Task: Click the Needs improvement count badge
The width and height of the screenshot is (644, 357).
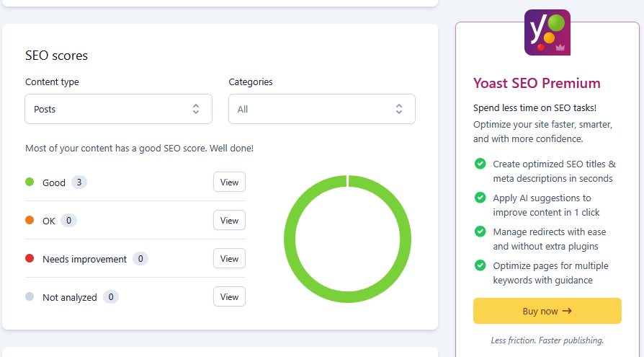Action: pyautogui.click(x=140, y=259)
